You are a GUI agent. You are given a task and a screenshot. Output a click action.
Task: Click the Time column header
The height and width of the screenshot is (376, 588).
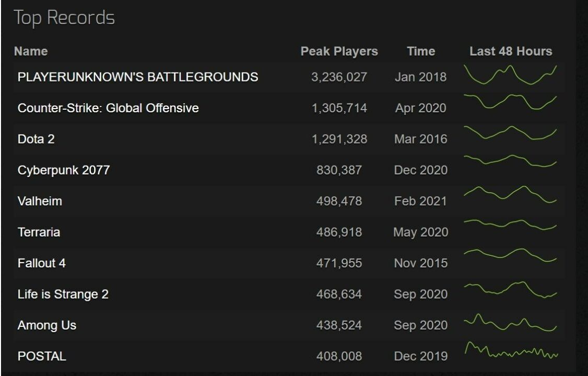tap(421, 52)
